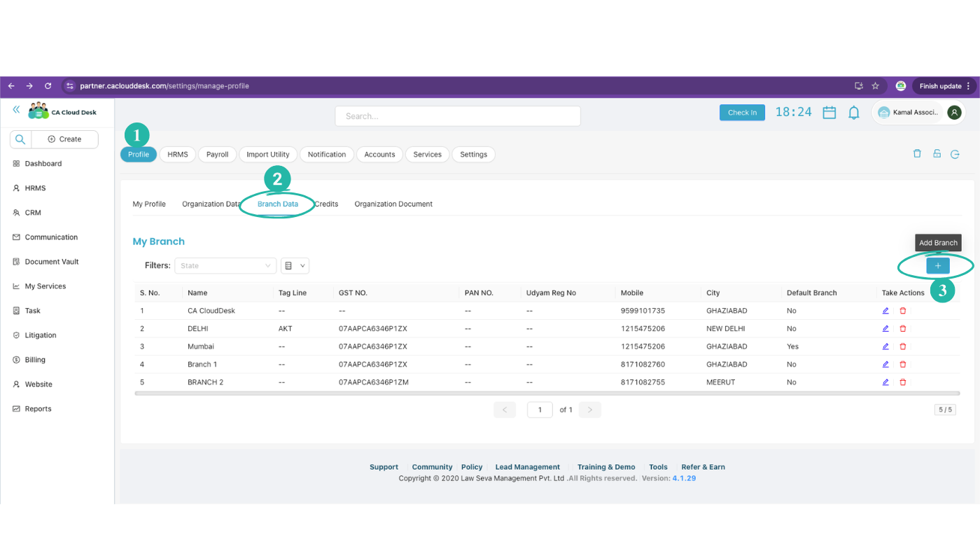The width and height of the screenshot is (980, 560).
Task: Click the page number input field
Action: (540, 409)
